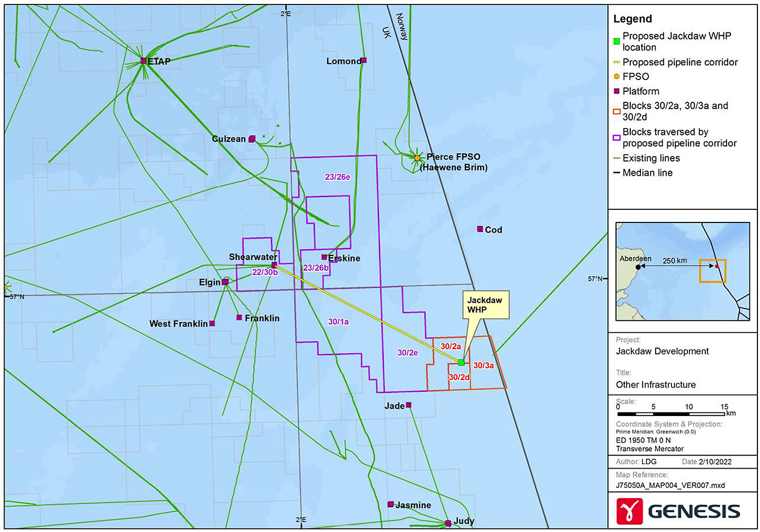Screen dimensions: 760x532
Task: Click the Genesis company logo
Action: pos(678,511)
